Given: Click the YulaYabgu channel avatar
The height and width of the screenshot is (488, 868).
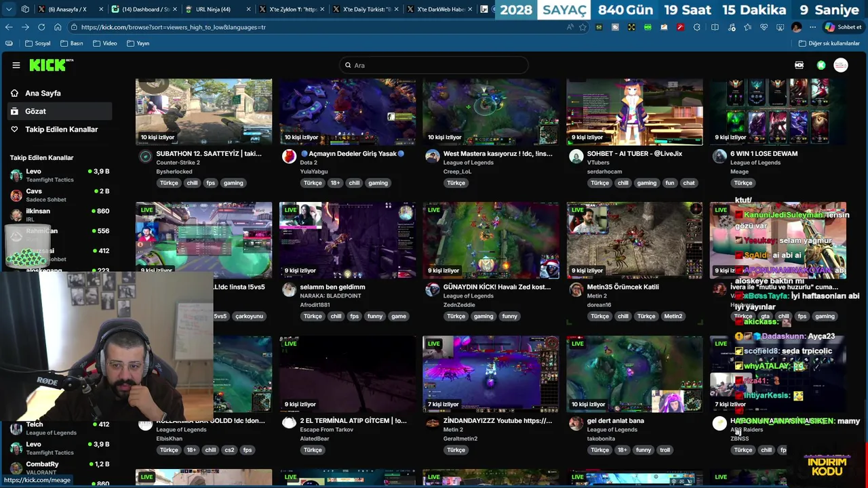Looking at the screenshot, I should point(290,157).
